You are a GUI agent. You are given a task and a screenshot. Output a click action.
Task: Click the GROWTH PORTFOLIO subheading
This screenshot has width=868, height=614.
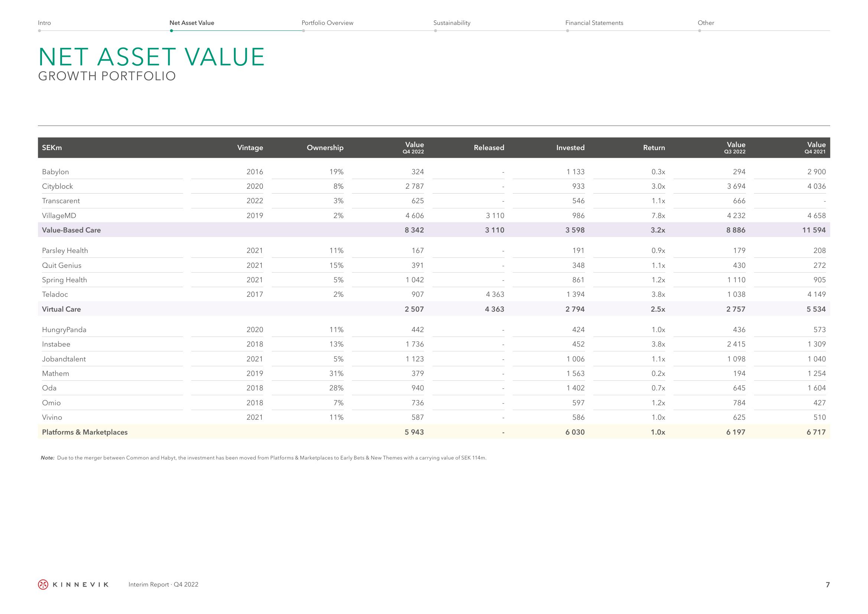click(x=107, y=76)
